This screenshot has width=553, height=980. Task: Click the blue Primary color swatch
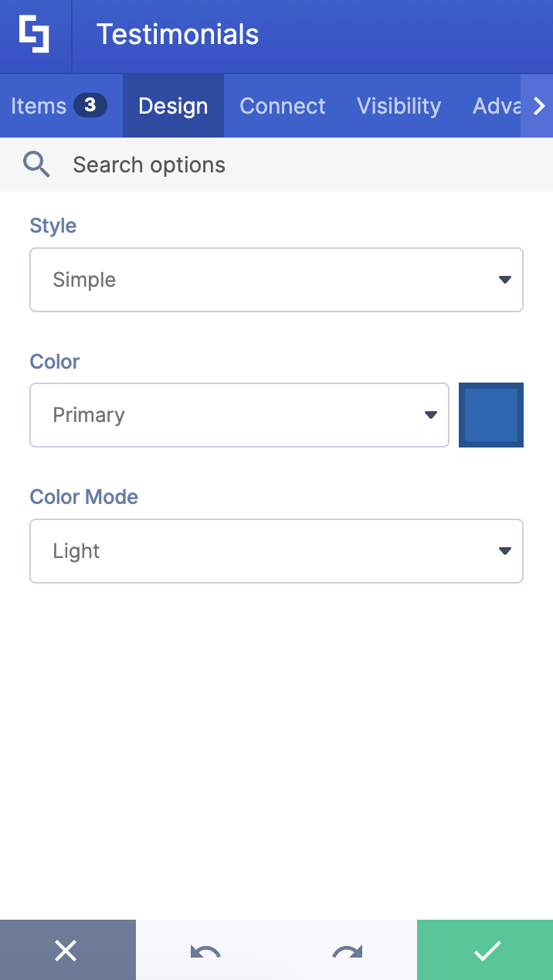click(491, 415)
